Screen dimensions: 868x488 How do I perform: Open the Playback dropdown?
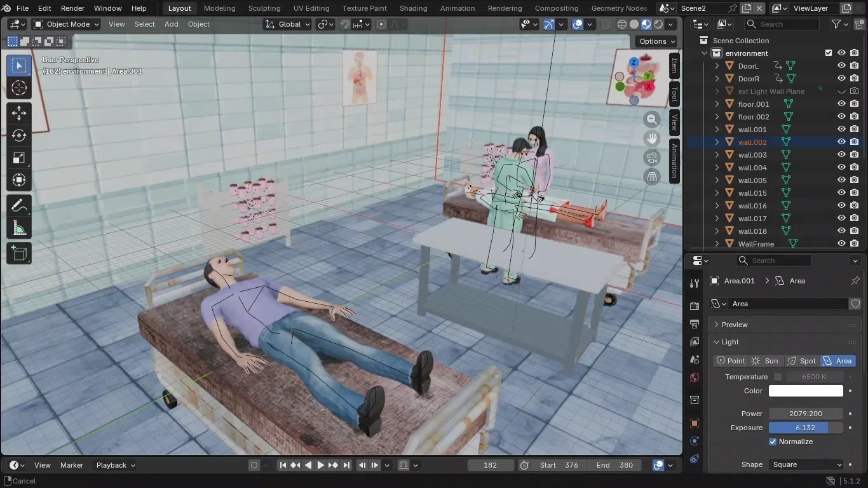(x=115, y=465)
